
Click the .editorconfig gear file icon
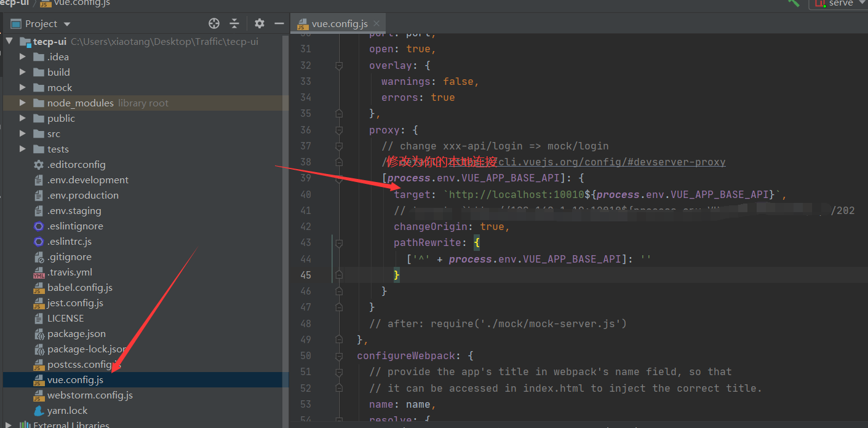point(39,164)
